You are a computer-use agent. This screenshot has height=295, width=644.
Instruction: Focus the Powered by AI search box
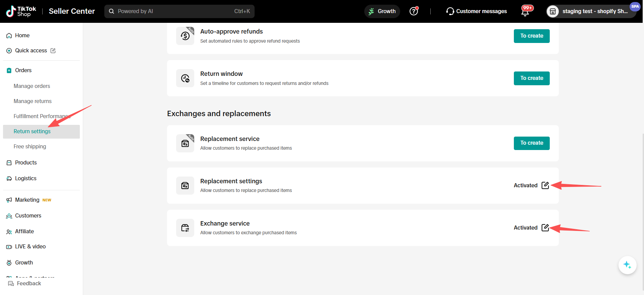[179, 11]
